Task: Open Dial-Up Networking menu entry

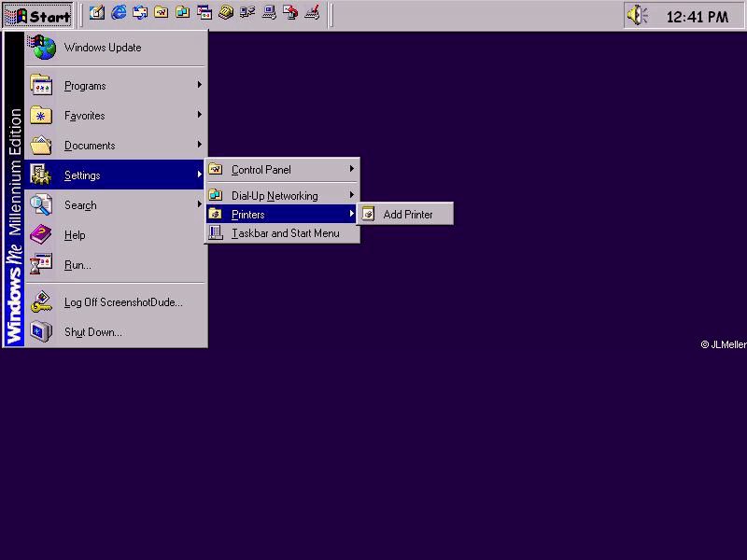Action: coord(282,195)
